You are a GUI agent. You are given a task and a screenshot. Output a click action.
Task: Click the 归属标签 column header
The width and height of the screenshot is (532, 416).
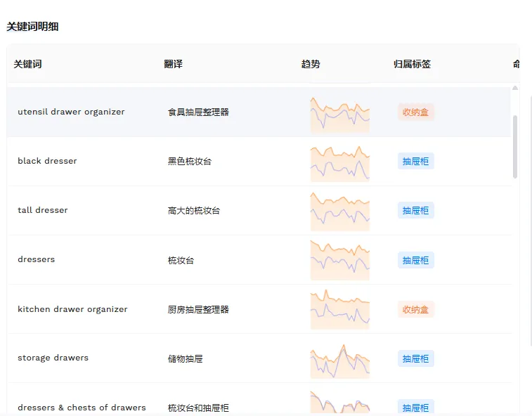pyautogui.click(x=412, y=64)
